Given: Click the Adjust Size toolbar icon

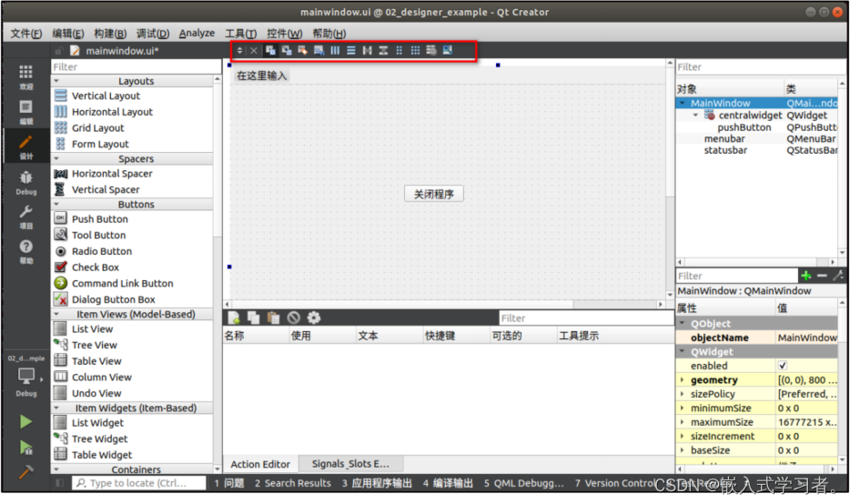Looking at the screenshot, I should pyautogui.click(x=447, y=50).
